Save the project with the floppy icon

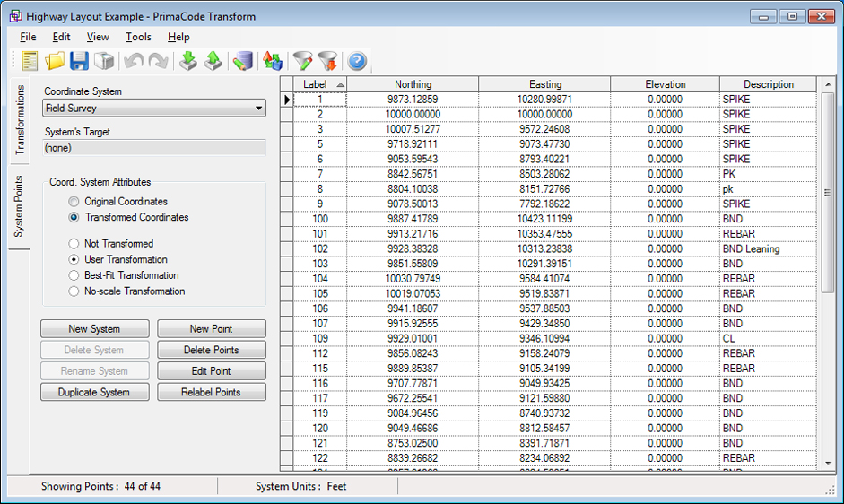(x=79, y=61)
